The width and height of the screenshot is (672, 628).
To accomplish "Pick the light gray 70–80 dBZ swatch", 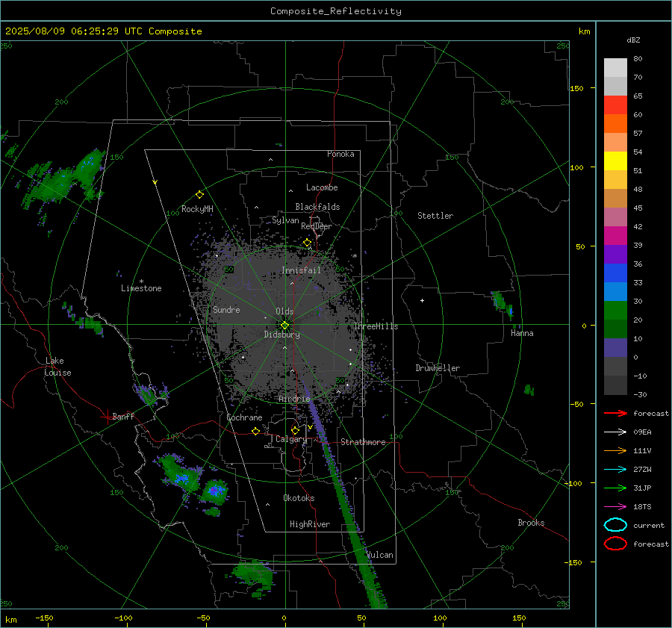I will (615, 68).
